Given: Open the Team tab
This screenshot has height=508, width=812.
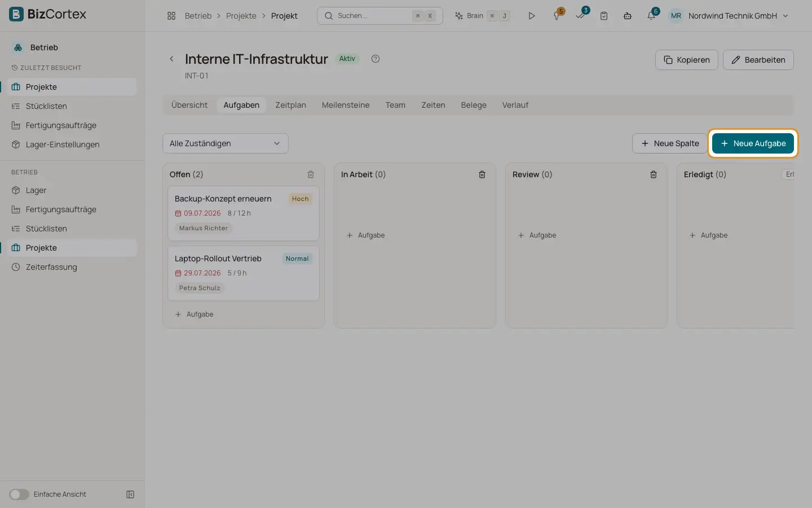Looking at the screenshot, I should (395, 105).
